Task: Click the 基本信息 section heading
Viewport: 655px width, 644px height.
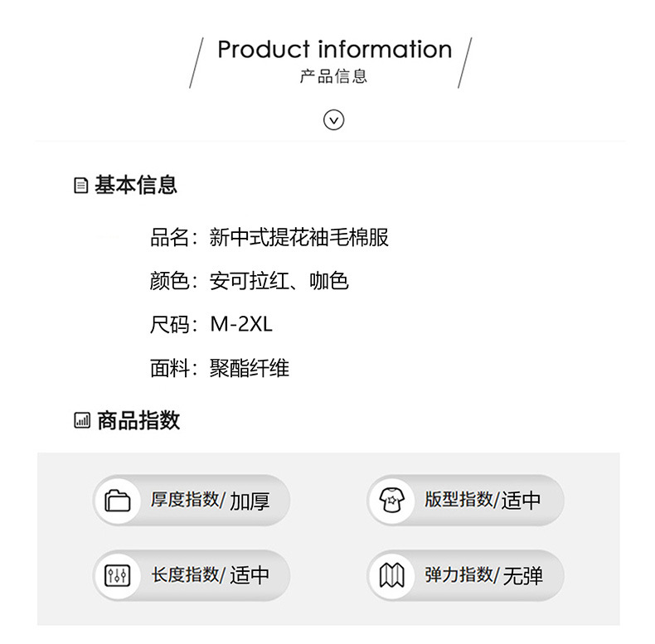Action: pos(136,185)
